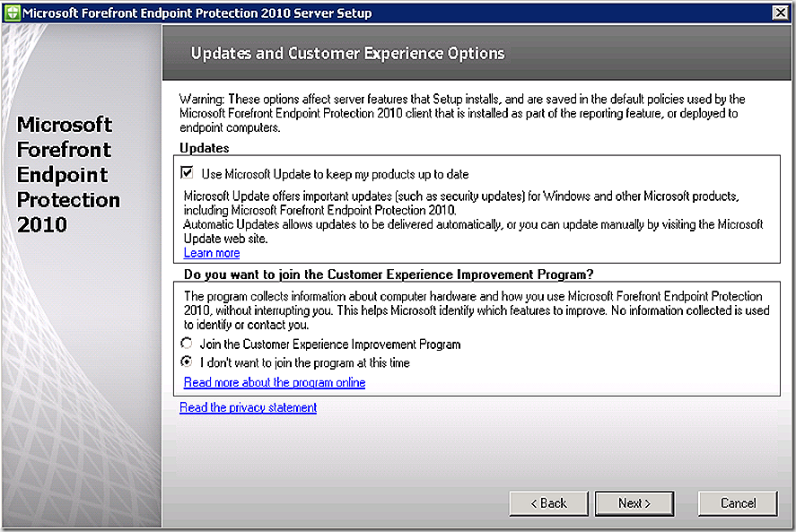Proceed with the Next button
This screenshot has height=532, width=796.
634,503
